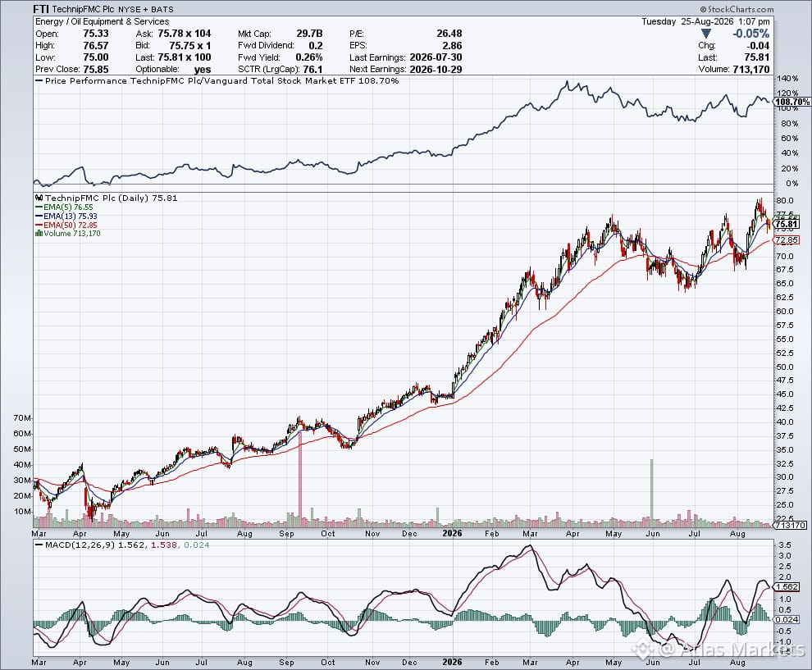Click the 2026 year label on price axis
This screenshot has height=670, width=812.
(x=452, y=533)
